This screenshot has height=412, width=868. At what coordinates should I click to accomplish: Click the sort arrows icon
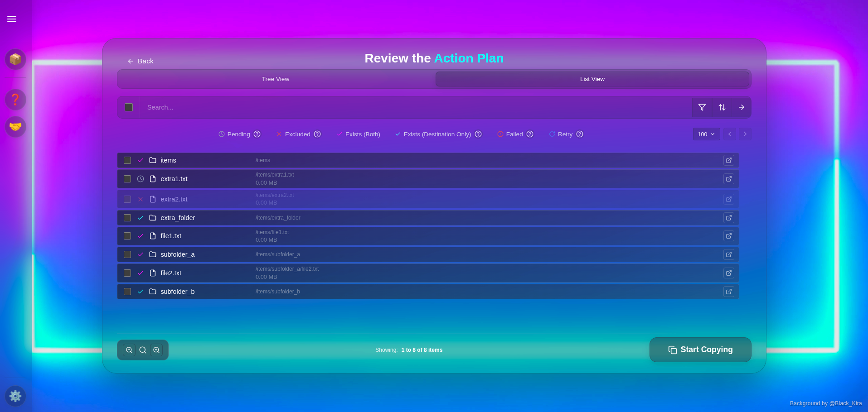tap(722, 107)
